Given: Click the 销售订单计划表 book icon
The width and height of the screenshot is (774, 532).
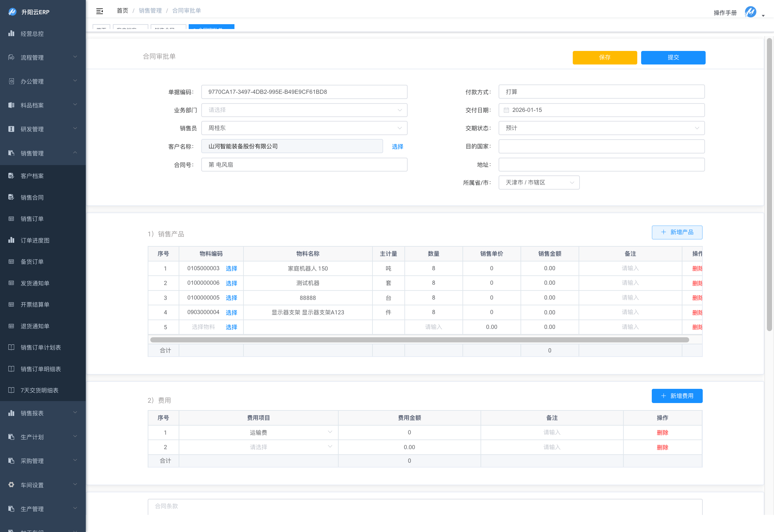Looking at the screenshot, I should 11,347.
